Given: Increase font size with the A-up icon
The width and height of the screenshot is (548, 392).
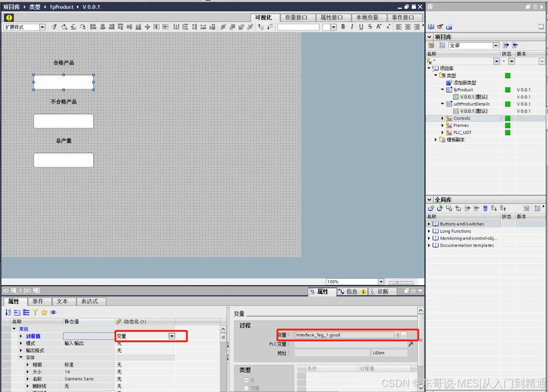Looking at the screenshot, I should [x=379, y=27].
